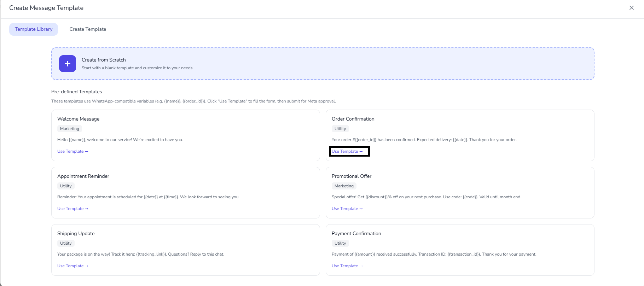Click the Pre-defined Templates heading
The width and height of the screenshot is (644, 286).
pos(76,92)
